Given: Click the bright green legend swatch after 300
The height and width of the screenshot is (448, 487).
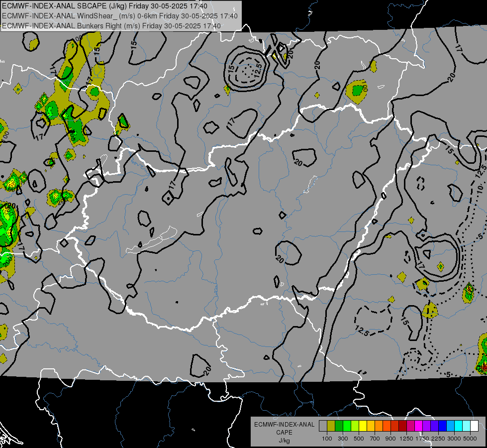Looking at the screenshot, I should click(x=347, y=426).
